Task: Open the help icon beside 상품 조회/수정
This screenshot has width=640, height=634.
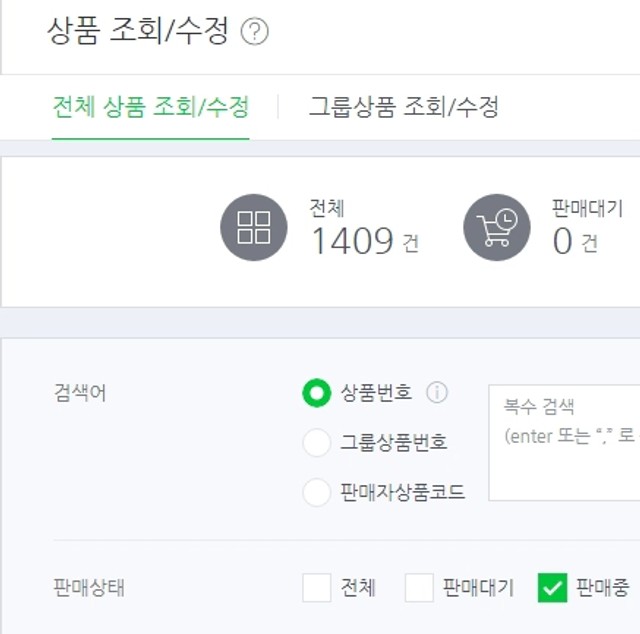Action: (254, 32)
